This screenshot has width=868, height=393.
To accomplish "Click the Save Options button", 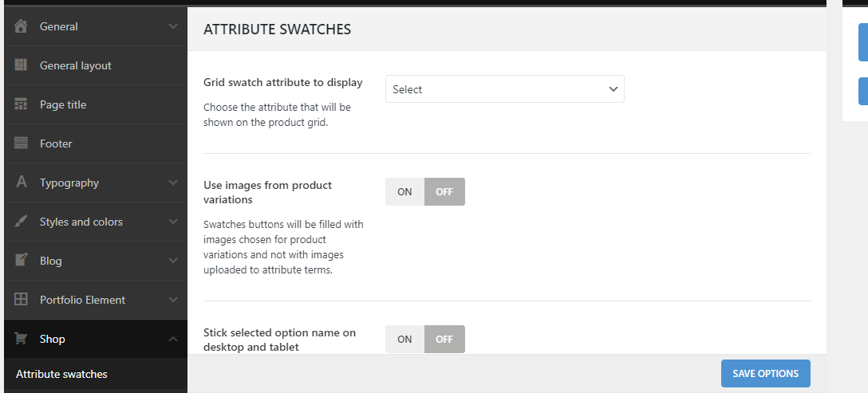I will tap(765, 373).
